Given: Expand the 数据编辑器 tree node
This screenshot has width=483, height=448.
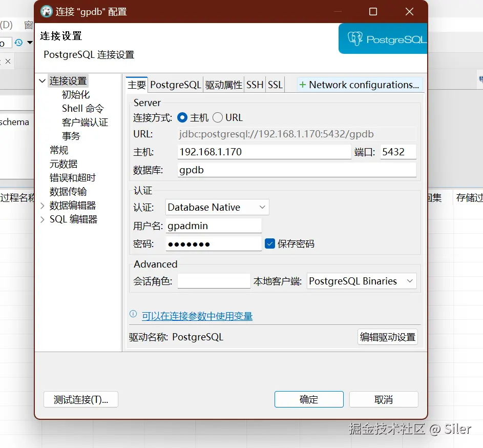Looking at the screenshot, I should point(42,205).
